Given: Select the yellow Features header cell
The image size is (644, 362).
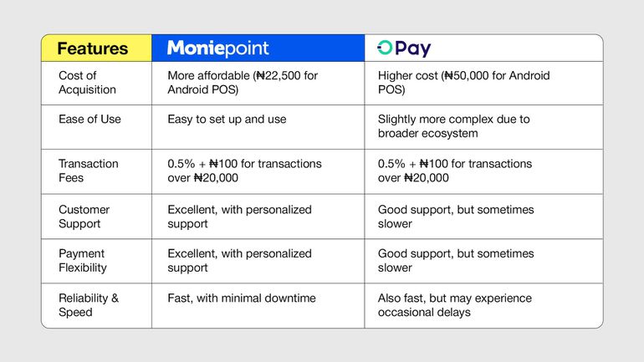Looking at the screenshot, I should point(93,48).
